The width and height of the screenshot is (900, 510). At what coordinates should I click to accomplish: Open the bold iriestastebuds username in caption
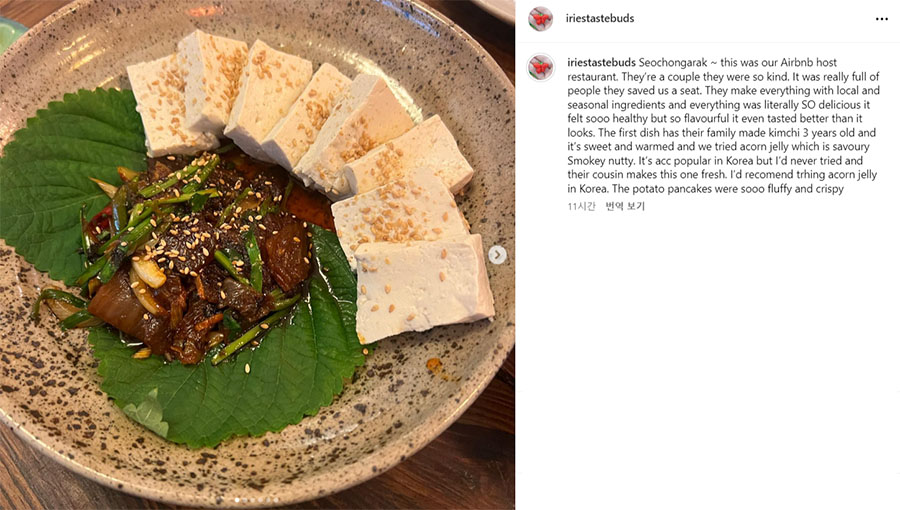(602, 63)
